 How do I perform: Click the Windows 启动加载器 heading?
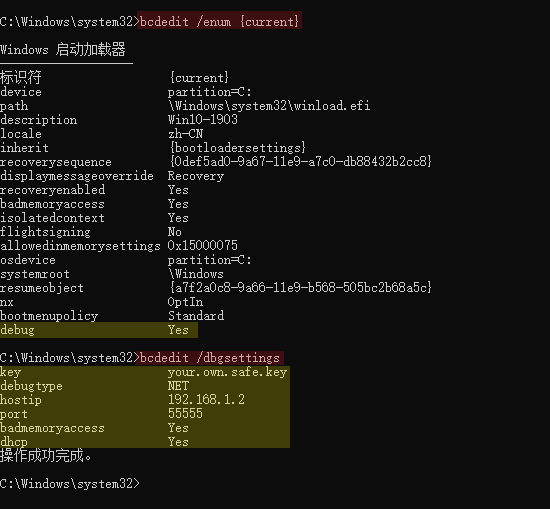pos(63,49)
